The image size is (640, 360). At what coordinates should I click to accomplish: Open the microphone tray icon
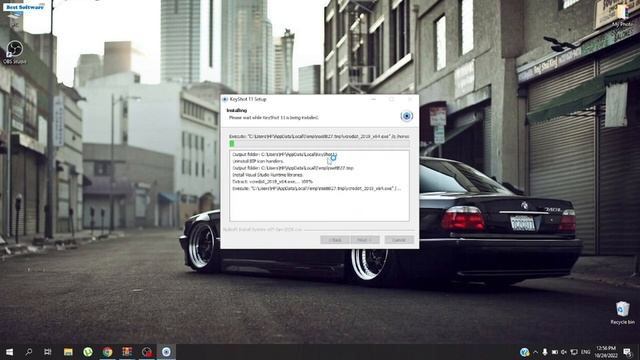point(544,352)
